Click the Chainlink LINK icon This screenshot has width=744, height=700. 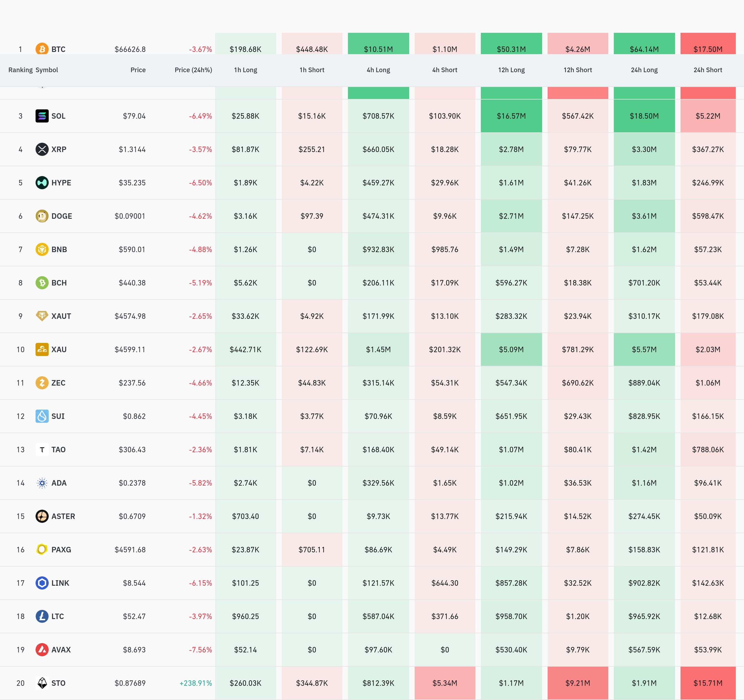tap(42, 583)
